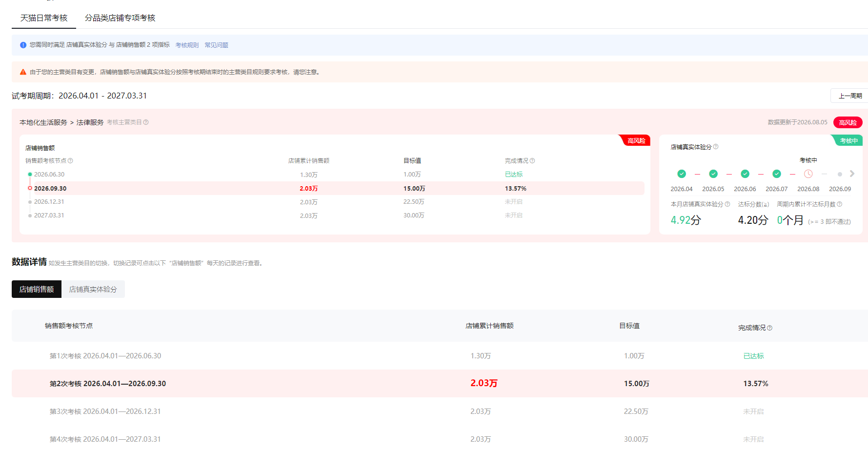Click the 店铺累计销售额 table column header
Image resolution: width=868 pixels, height=450 pixels.
pyautogui.click(x=489, y=326)
